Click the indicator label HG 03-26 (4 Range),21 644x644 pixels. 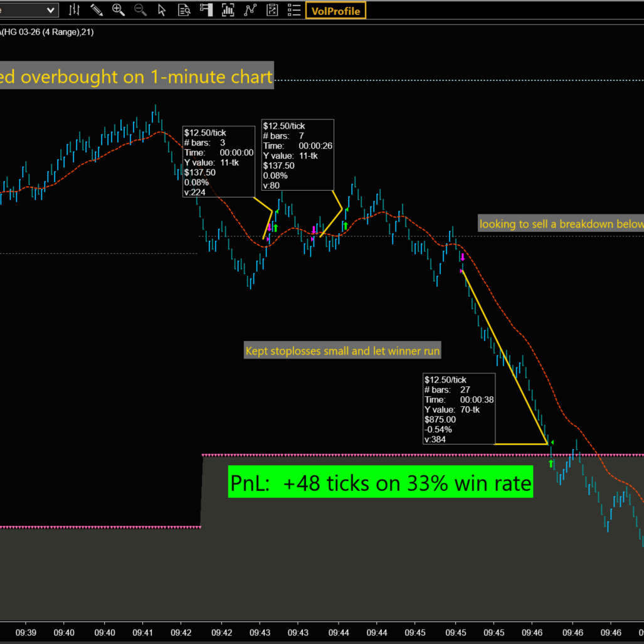[47, 32]
